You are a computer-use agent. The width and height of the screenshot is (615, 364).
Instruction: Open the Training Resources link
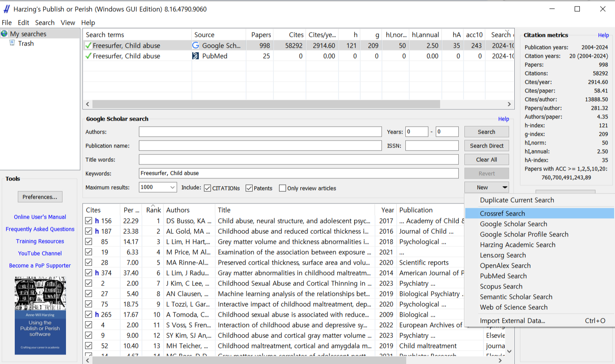[40, 241]
